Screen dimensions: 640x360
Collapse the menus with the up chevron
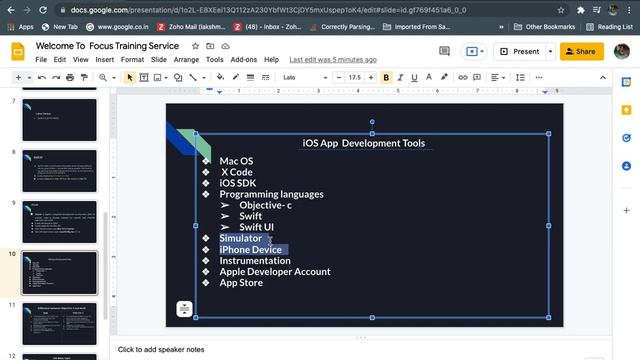(603, 78)
